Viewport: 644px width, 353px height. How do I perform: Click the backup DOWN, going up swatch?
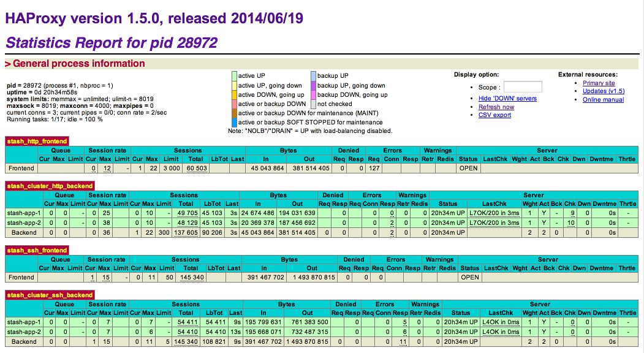tap(313, 94)
